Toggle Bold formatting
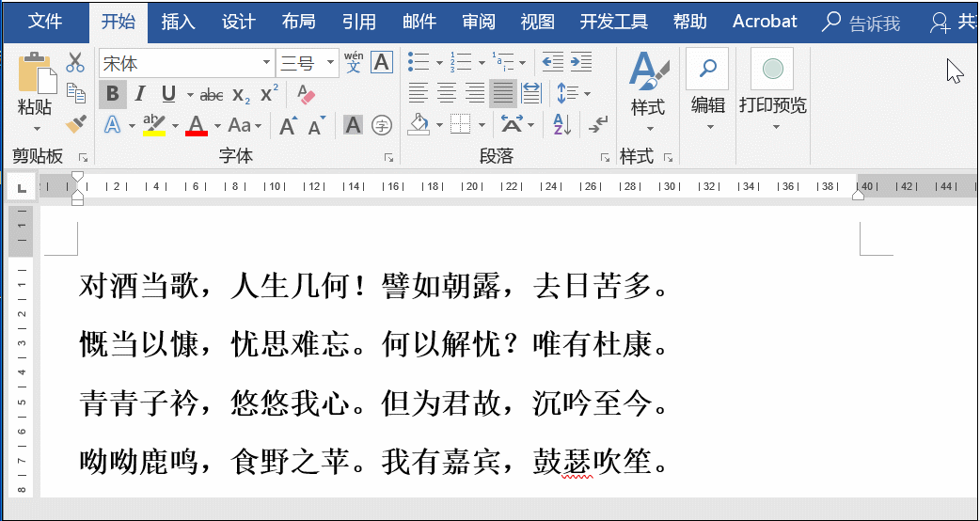Viewport: 980px width, 521px height. pyautogui.click(x=113, y=94)
